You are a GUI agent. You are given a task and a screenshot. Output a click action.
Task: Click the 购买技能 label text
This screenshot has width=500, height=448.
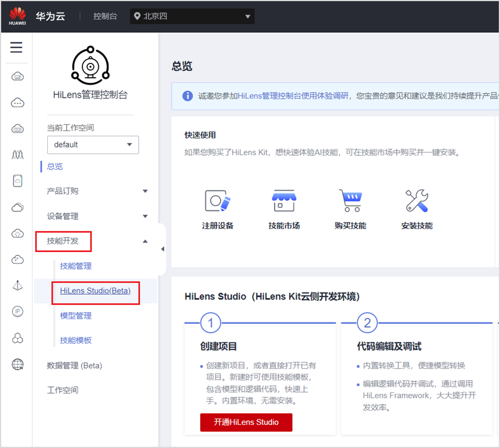pos(350,225)
